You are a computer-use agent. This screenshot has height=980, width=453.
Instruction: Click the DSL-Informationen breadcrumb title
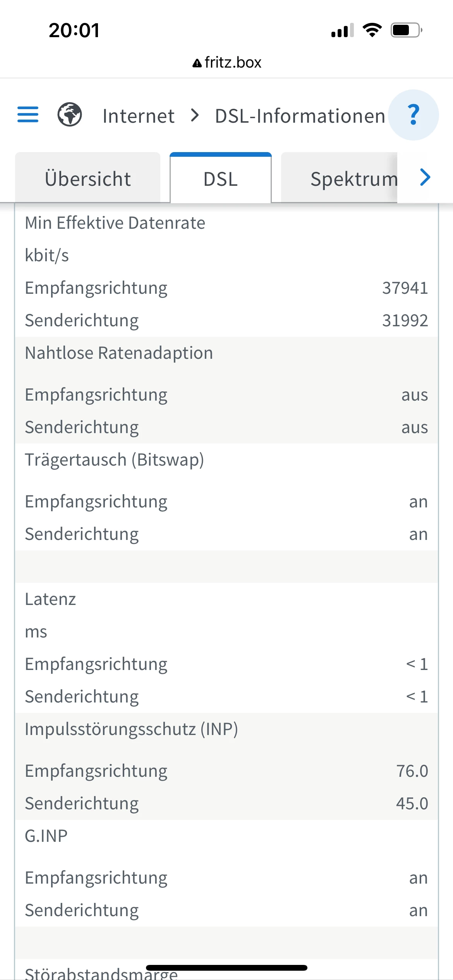click(x=300, y=116)
